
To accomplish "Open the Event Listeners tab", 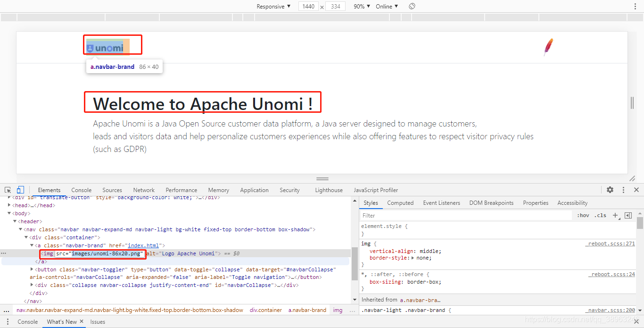I will (441, 203).
